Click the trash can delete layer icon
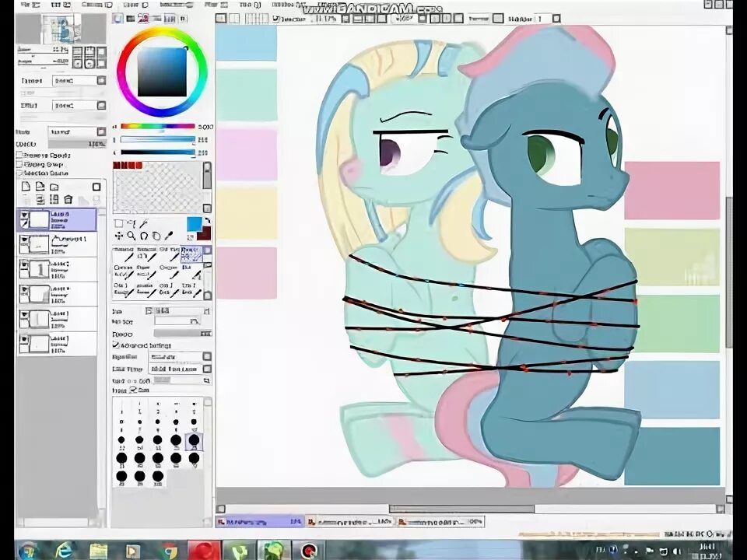 (x=68, y=199)
